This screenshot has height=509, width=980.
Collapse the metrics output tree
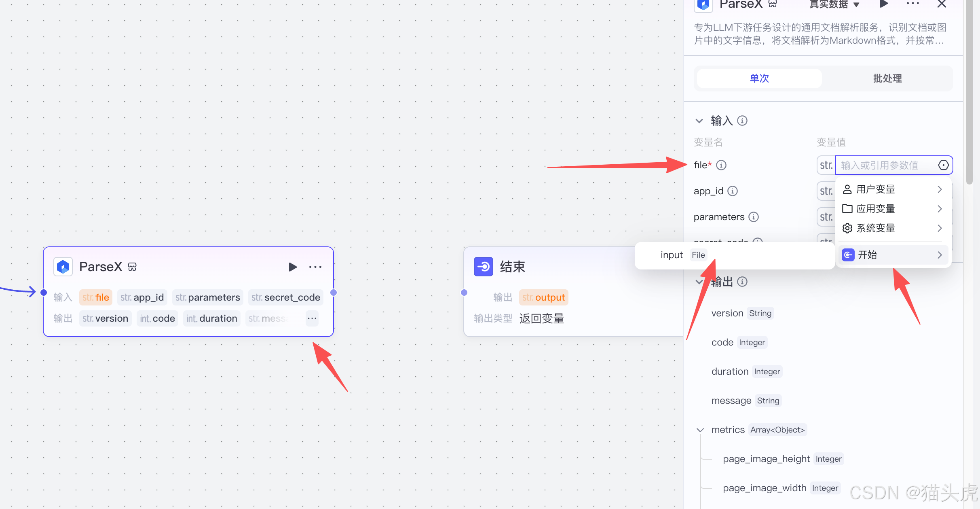point(700,430)
